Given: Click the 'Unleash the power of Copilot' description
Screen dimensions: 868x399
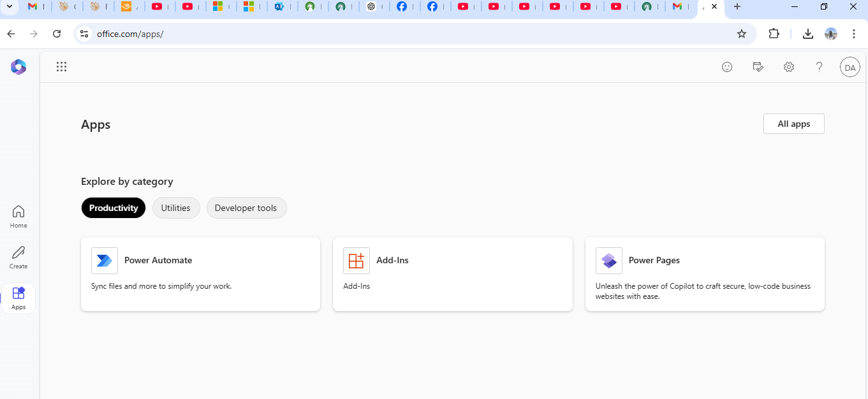Looking at the screenshot, I should tap(703, 291).
